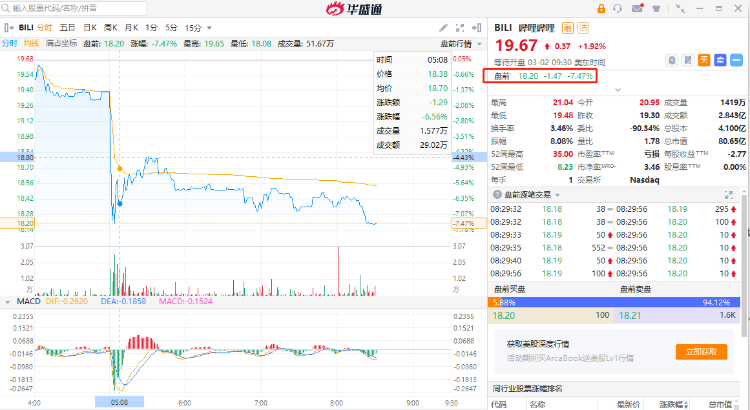Open the mail messages icon
This screenshot has width=750, height=410.
click(x=637, y=8)
